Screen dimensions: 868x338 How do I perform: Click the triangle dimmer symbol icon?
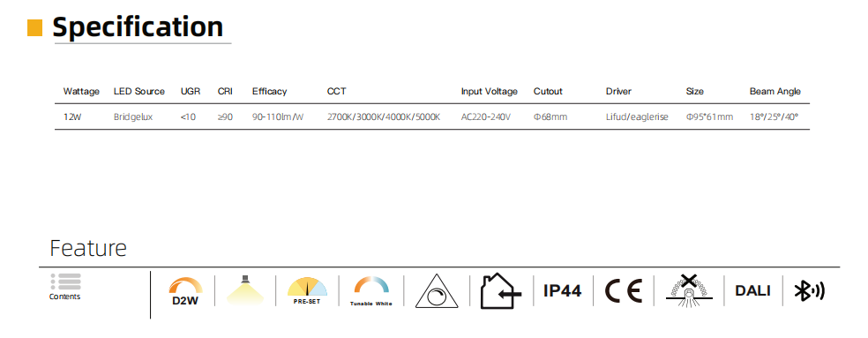pos(437,291)
